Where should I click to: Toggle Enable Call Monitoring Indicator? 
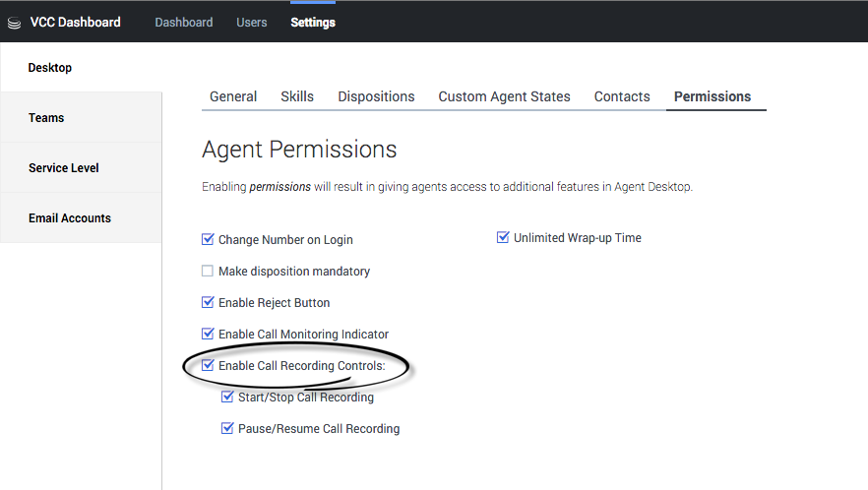pos(208,334)
